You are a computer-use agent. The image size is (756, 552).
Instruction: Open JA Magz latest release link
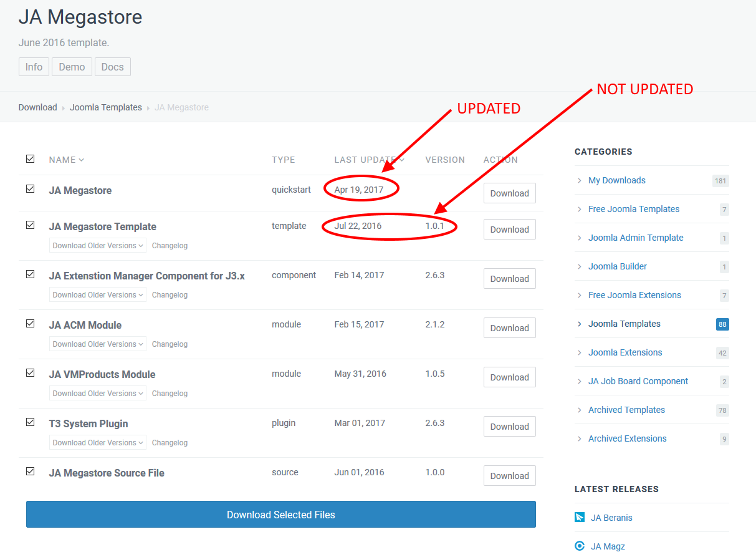(608, 546)
